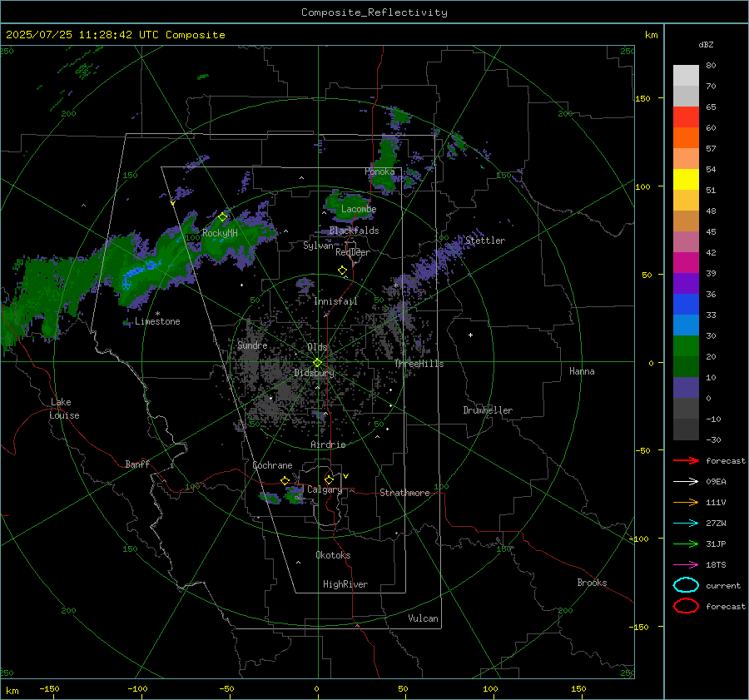Select the 54 dBZ yellow color swatch
This screenshot has height=700, width=749.
point(686,179)
